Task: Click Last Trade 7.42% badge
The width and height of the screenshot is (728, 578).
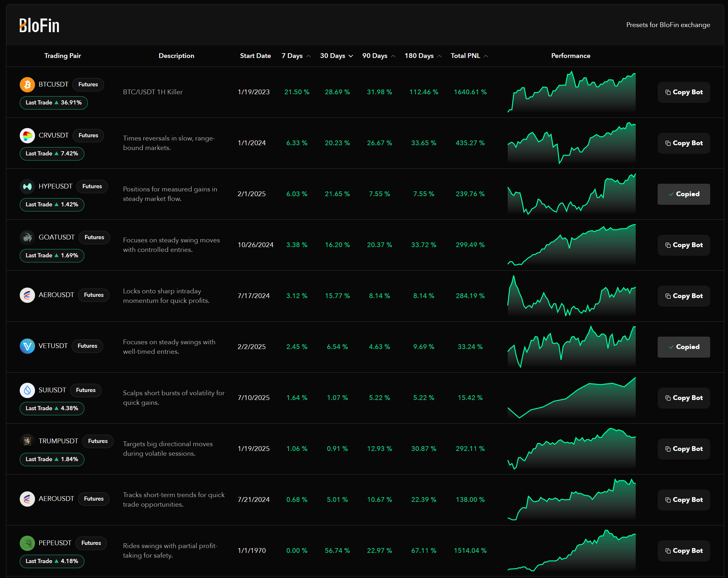Action: pyautogui.click(x=52, y=154)
